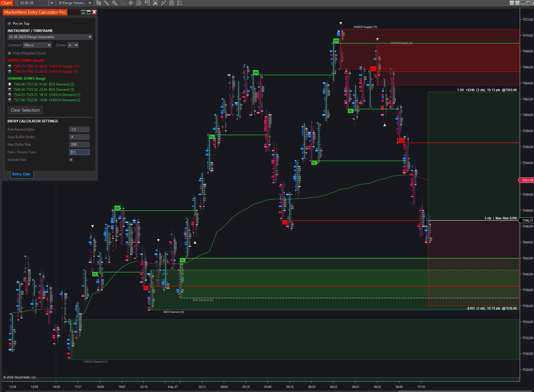
Task: Minimize the MarketXero Entry Calculator panel
Action: point(83,12)
